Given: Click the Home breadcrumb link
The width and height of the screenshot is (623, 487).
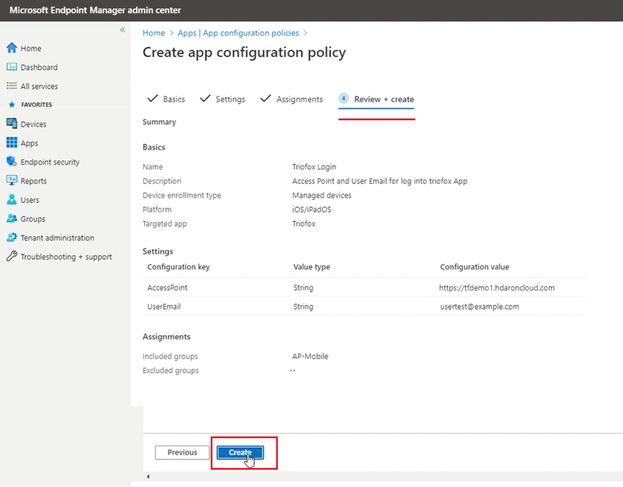Looking at the screenshot, I should coord(153,33).
